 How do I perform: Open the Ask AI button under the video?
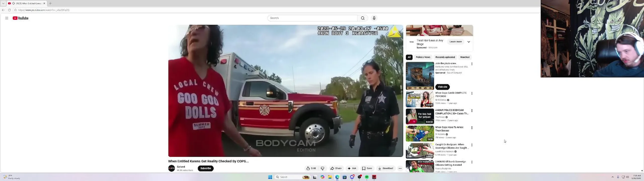[x=352, y=168]
